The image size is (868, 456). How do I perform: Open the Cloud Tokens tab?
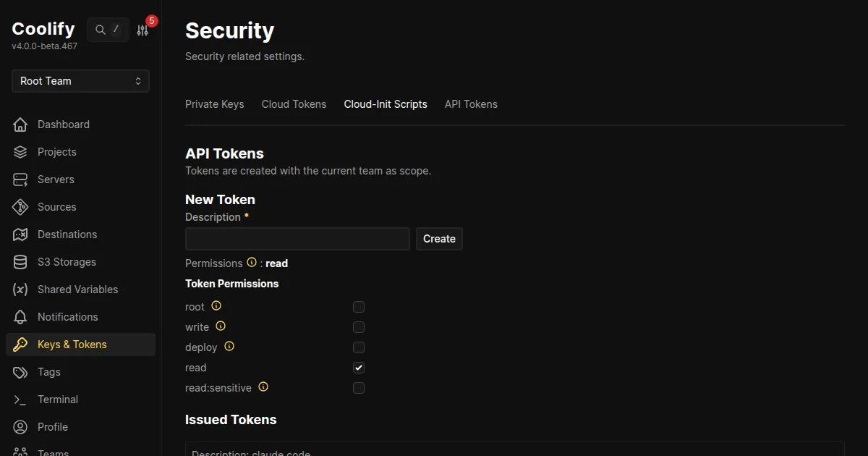tap(294, 104)
